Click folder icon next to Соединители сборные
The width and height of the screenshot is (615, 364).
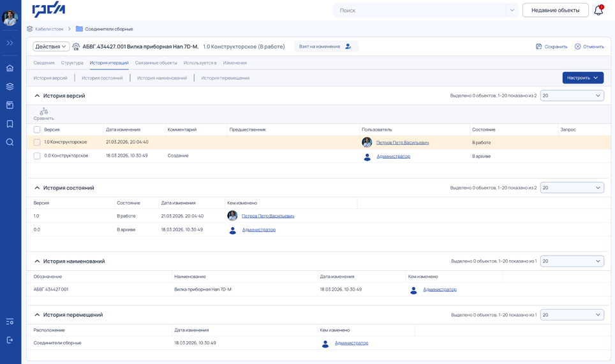coord(79,29)
